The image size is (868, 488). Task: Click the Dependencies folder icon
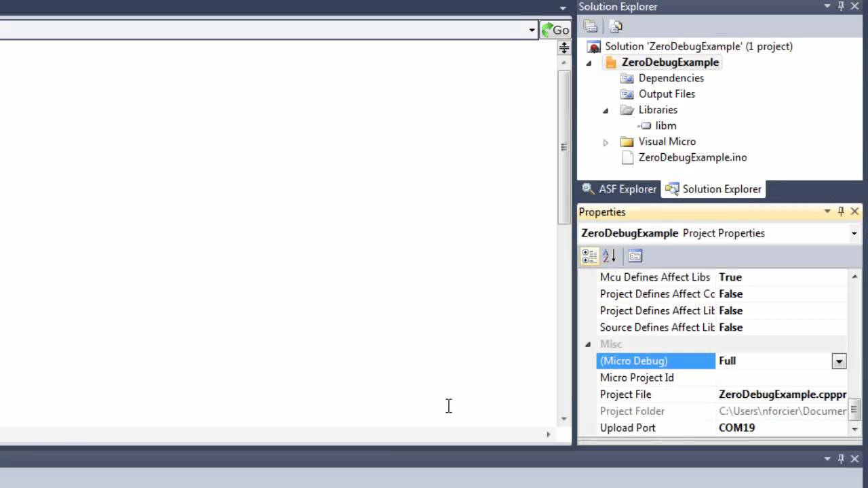pos(627,78)
